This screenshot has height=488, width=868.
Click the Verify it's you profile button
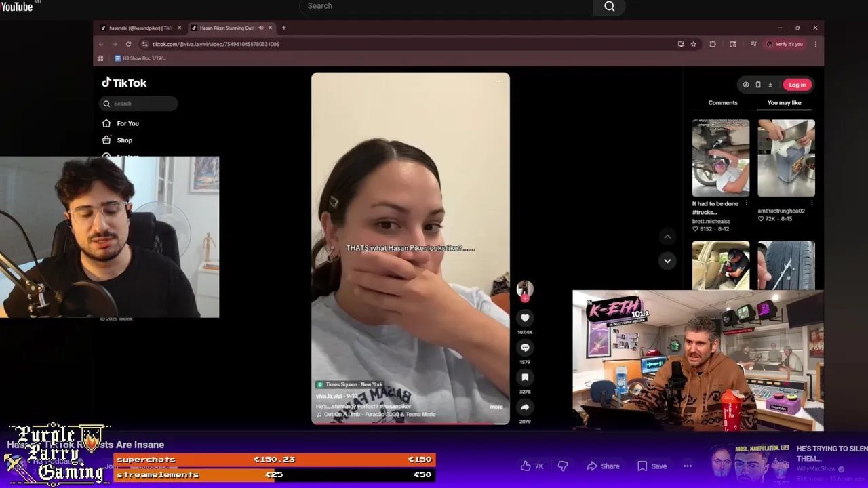[x=785, y=44]
